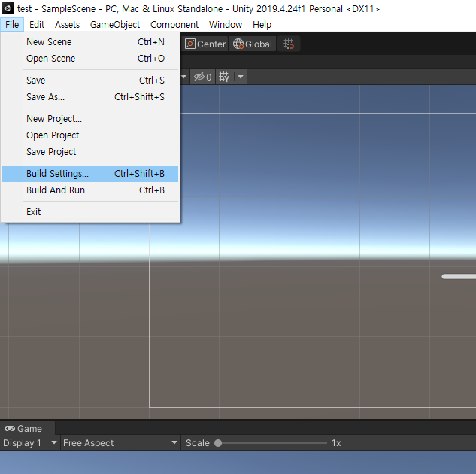Toggle grid snapping icon in toolbar
Image resolution: width=476 pixels, height=474 pixels.
[289, 44]
